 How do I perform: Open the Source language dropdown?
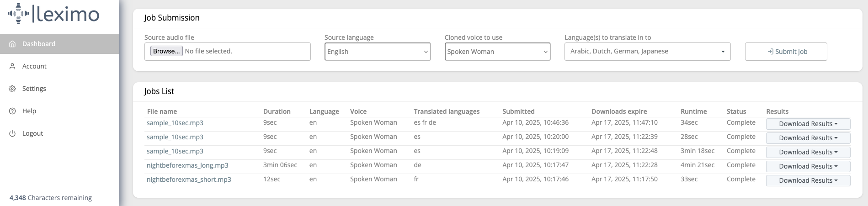(x=378, y=52)
